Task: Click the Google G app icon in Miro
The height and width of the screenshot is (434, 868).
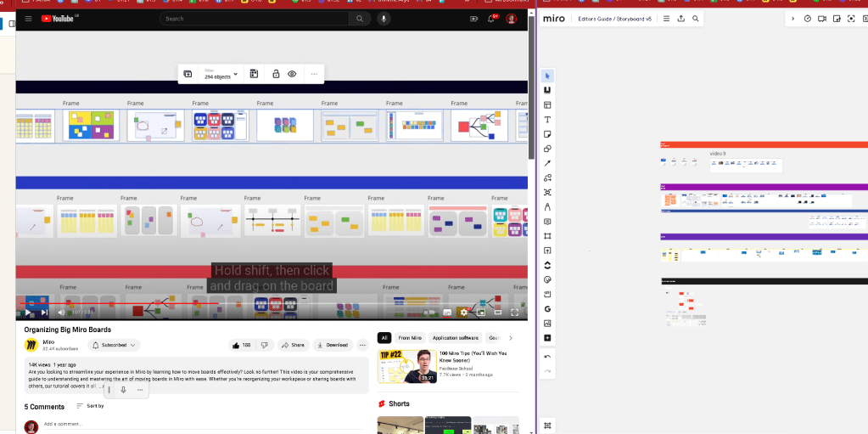Action: [x=547, y=309]
